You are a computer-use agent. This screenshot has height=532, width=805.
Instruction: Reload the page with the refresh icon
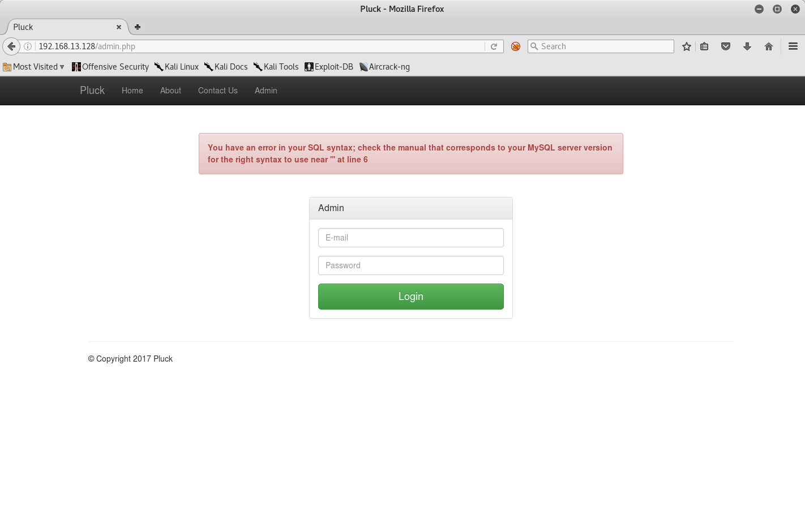click(494, 46)
